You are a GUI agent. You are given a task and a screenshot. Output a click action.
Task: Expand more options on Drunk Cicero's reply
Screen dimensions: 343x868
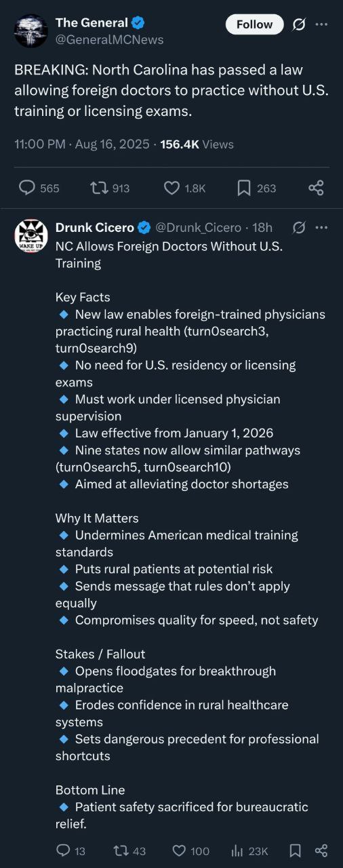[321, 227]
